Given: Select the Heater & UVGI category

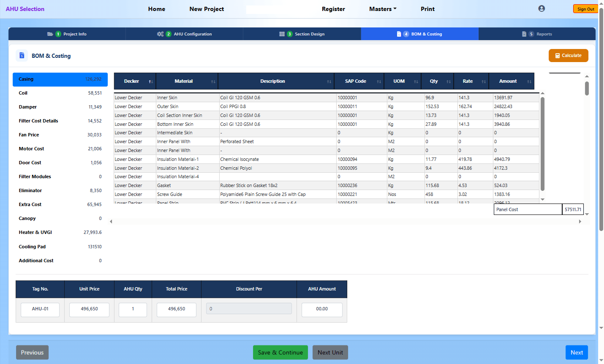Looking at the screenshot, I should (60, 233).
